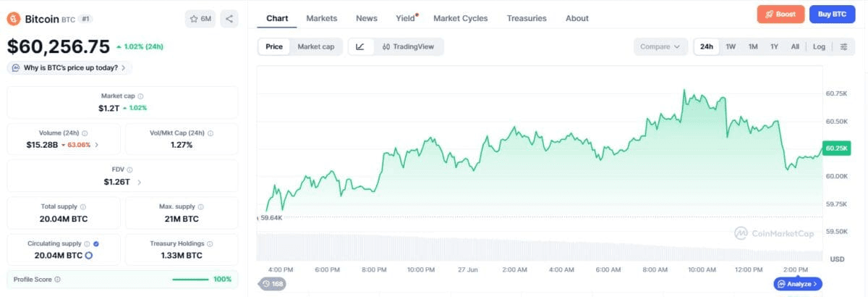Toggle the Log scale option
Screen dimensions: 868x297
pyautogui.click(x=819, y=46)
